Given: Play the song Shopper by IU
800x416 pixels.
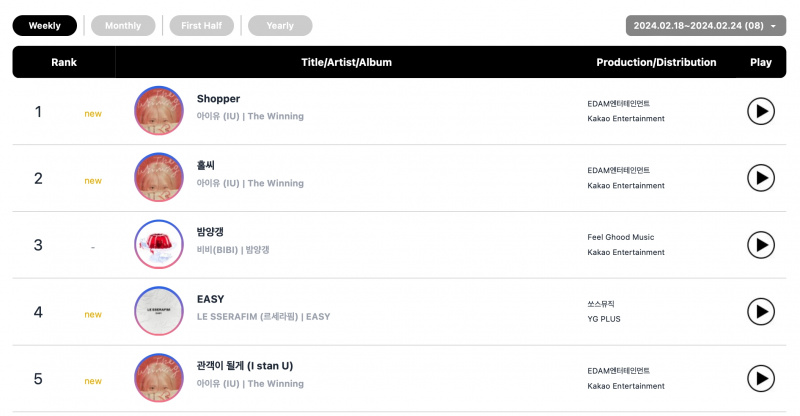Looking at the screenshot, I should click(761, 111).
